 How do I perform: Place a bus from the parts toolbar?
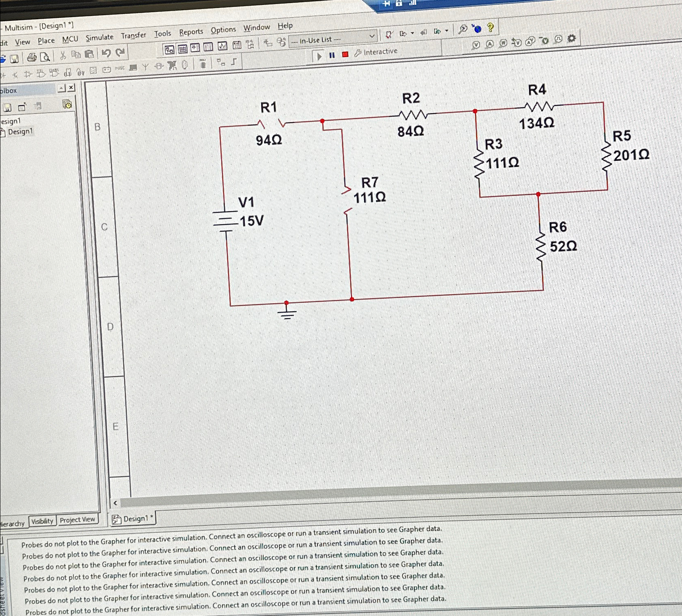pos(234,62)
